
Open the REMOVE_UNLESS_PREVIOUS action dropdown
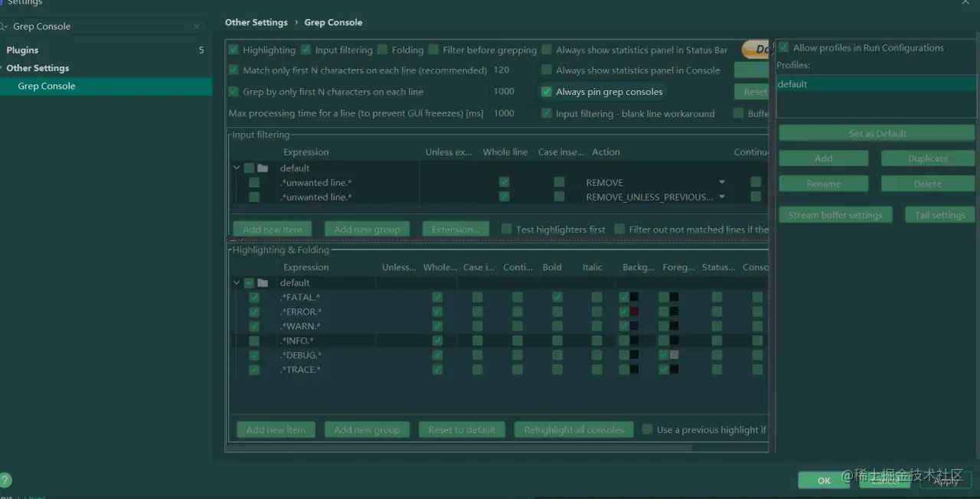(721, 197)
